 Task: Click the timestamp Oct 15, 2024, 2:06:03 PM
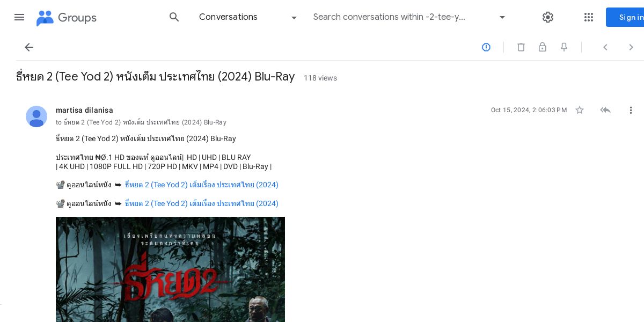(529, 110)
